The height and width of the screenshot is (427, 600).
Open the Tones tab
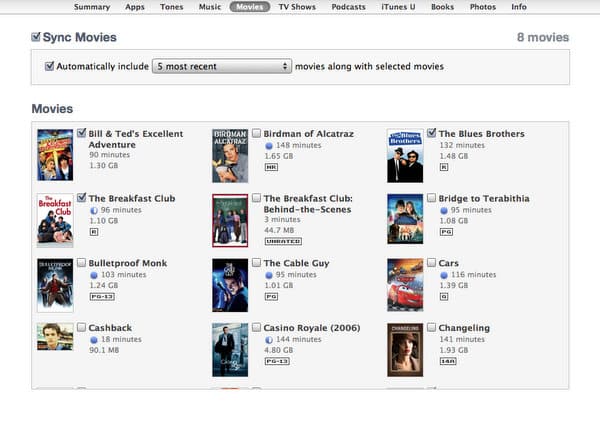tap(171, 7)
